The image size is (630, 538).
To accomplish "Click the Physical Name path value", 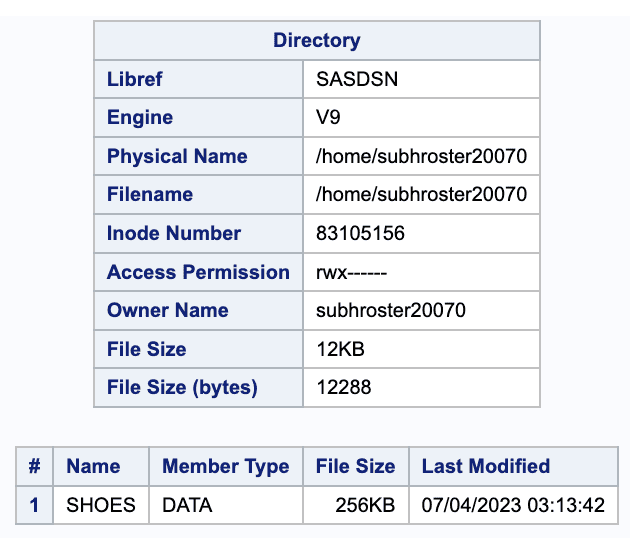I will click(420, 156).
